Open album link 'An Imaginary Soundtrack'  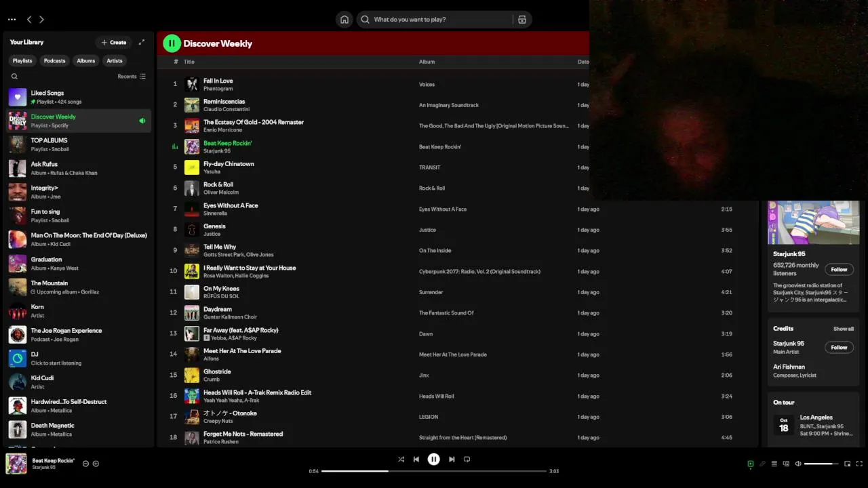click(448, 105)
